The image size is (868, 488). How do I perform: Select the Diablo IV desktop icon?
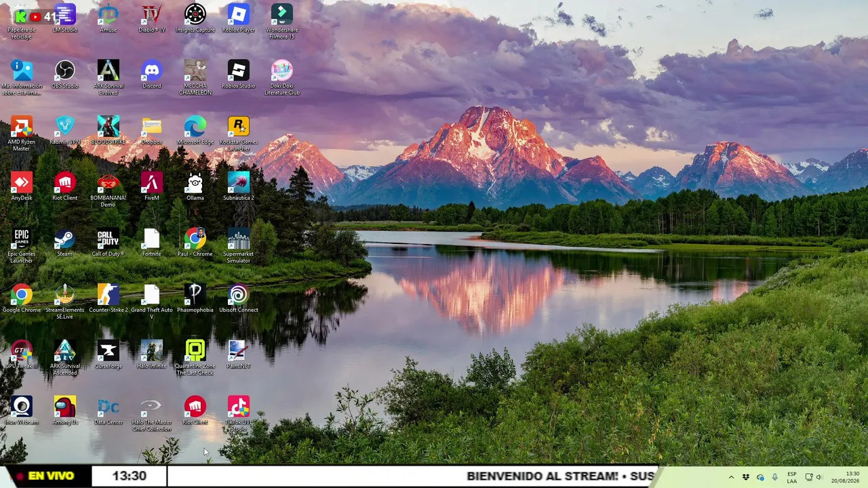[152, 18]
